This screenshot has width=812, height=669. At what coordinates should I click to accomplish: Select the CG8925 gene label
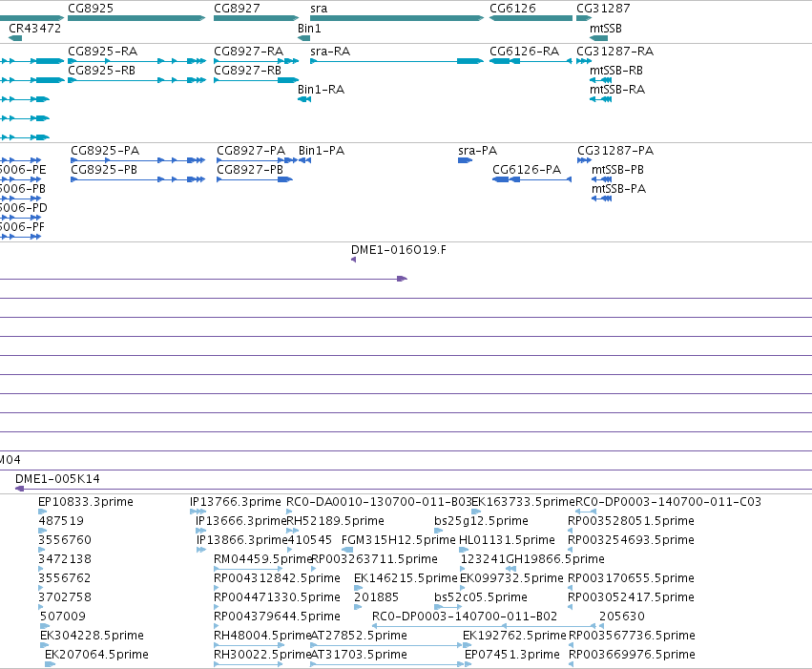click(x=91, y=9)
